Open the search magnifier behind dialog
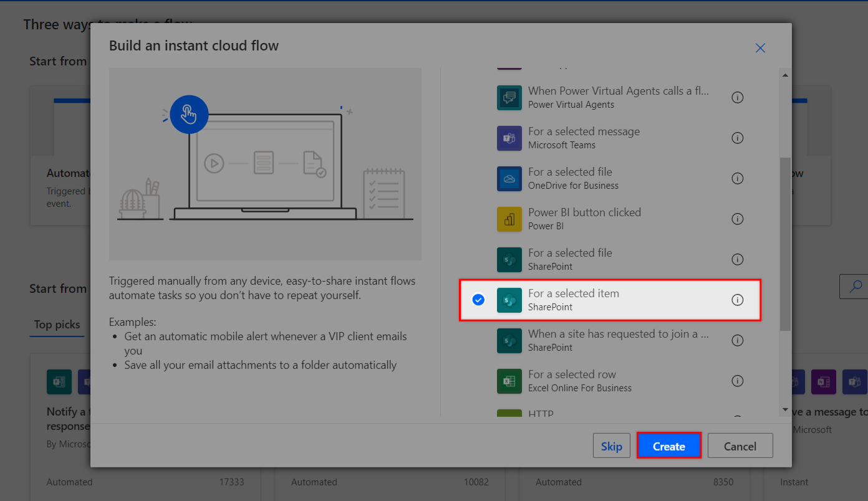This screenshot has height=501, width=868. point(852,286)
